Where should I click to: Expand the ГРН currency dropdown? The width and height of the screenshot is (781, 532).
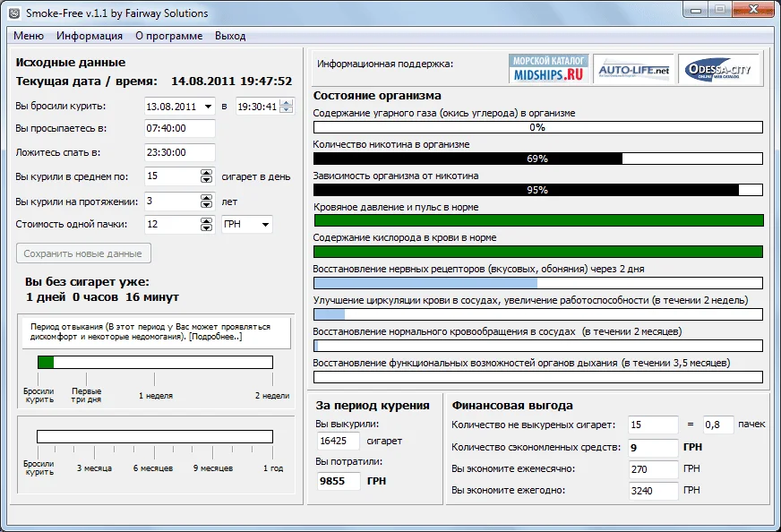tap(265, 225)
